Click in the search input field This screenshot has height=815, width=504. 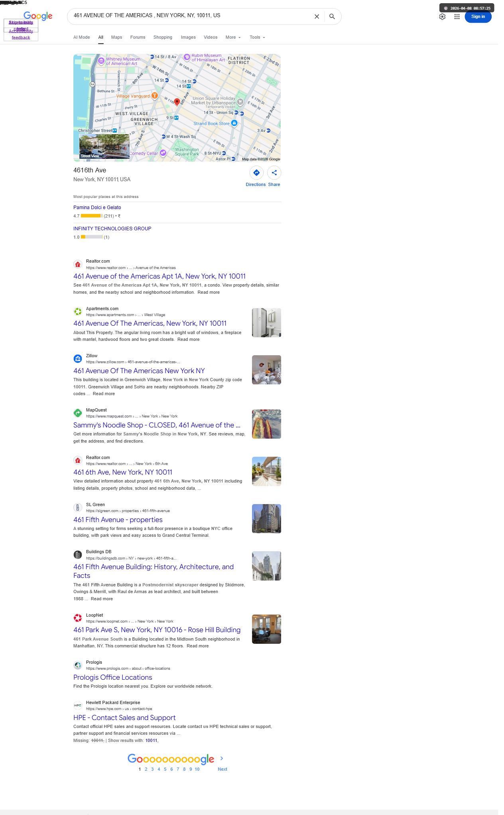point(191,16)
